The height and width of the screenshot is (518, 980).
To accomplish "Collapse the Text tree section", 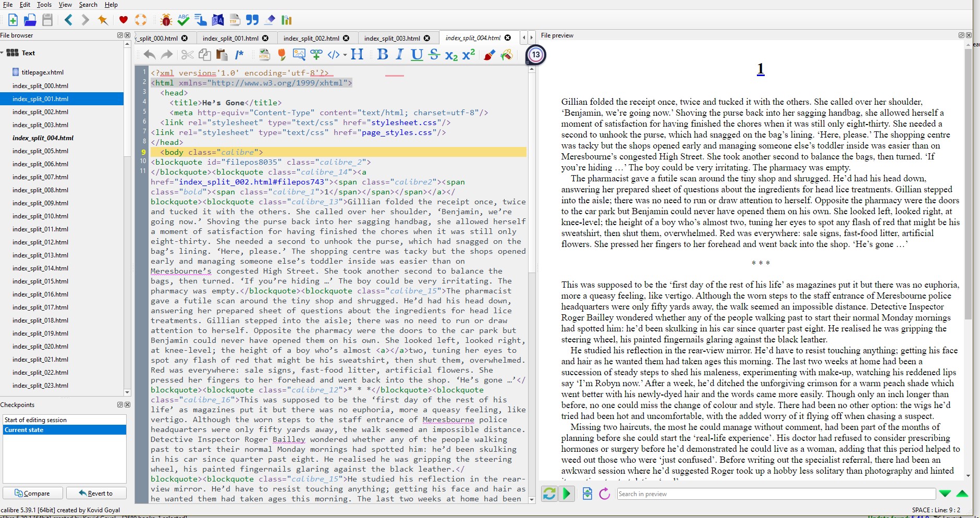I will coord(3,53).
